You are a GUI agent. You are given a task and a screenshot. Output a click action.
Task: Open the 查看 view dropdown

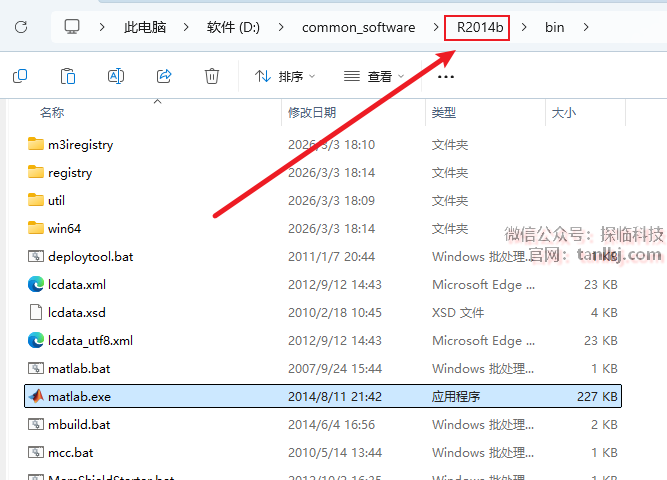(x=373, y=77)
